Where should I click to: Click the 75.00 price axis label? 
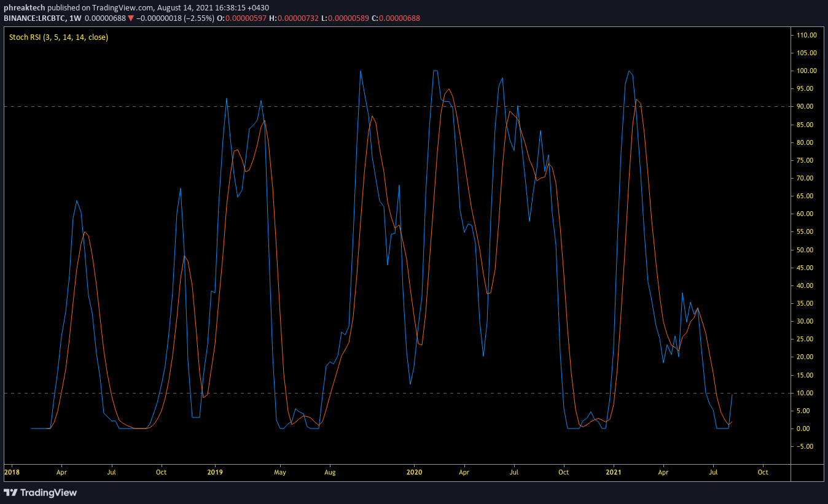coord(806,160)
